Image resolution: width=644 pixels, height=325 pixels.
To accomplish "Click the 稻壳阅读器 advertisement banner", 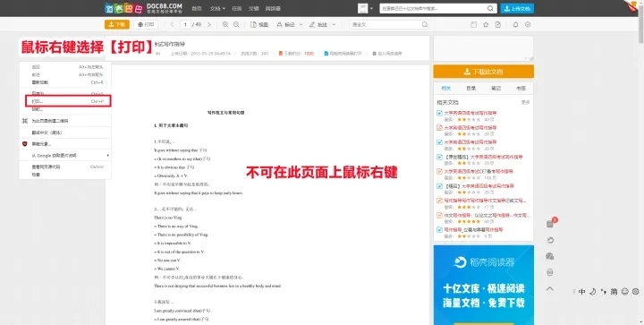I will 483,285.
